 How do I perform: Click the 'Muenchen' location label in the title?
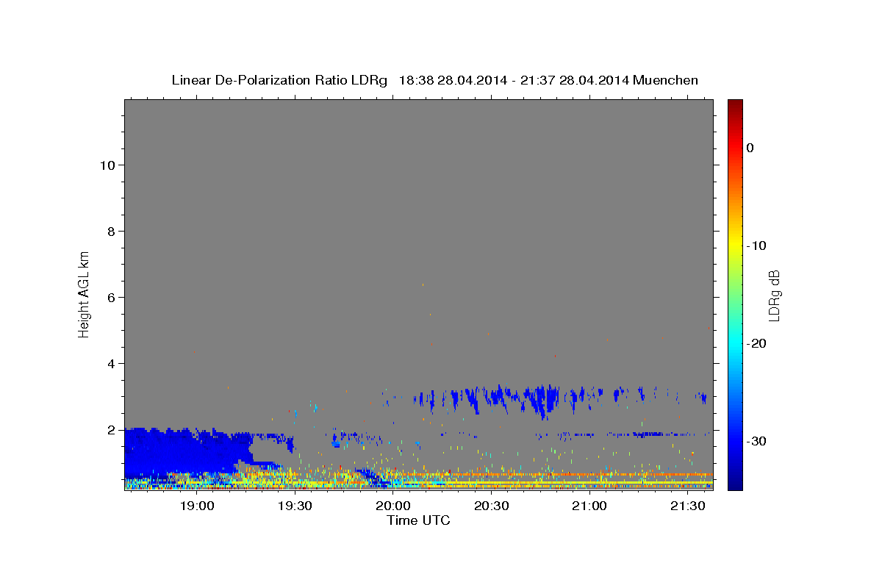pos(667,80)
